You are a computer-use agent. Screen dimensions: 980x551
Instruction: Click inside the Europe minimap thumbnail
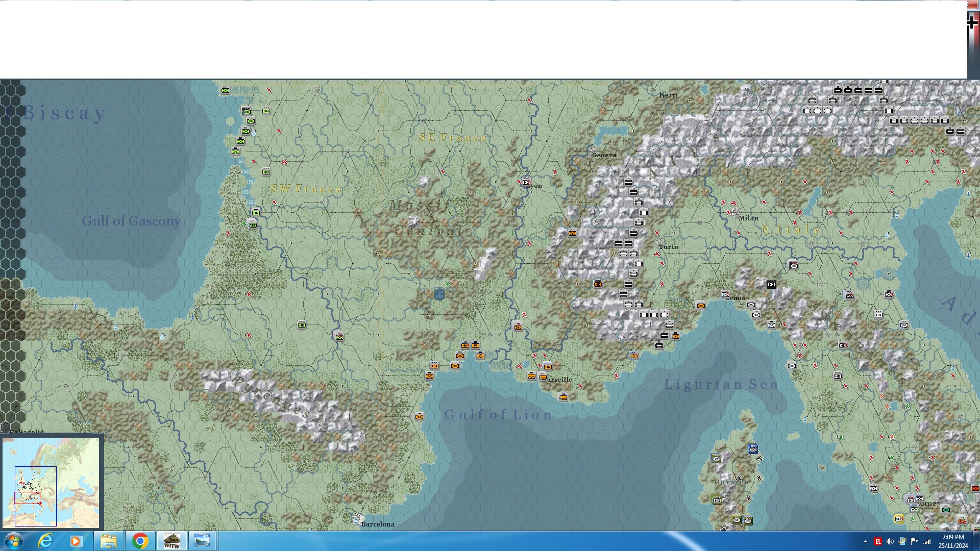tap(51, 482)
